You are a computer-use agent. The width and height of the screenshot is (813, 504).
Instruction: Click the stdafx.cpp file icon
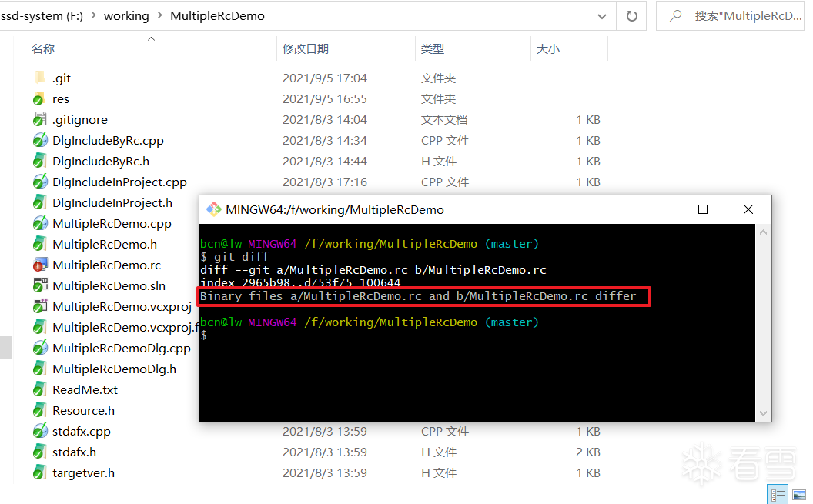click(40, 431)
